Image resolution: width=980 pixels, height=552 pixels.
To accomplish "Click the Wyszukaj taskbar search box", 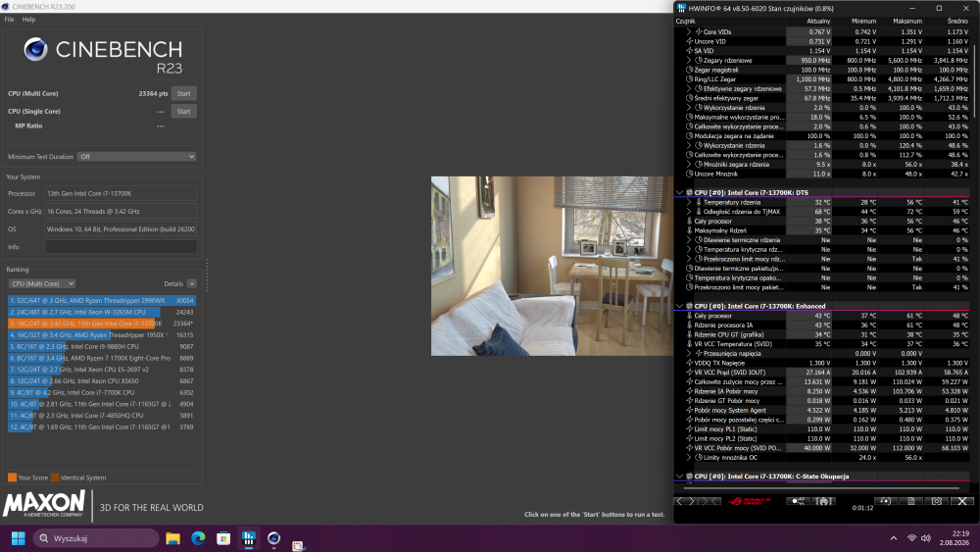I will [x=96, y=538].
